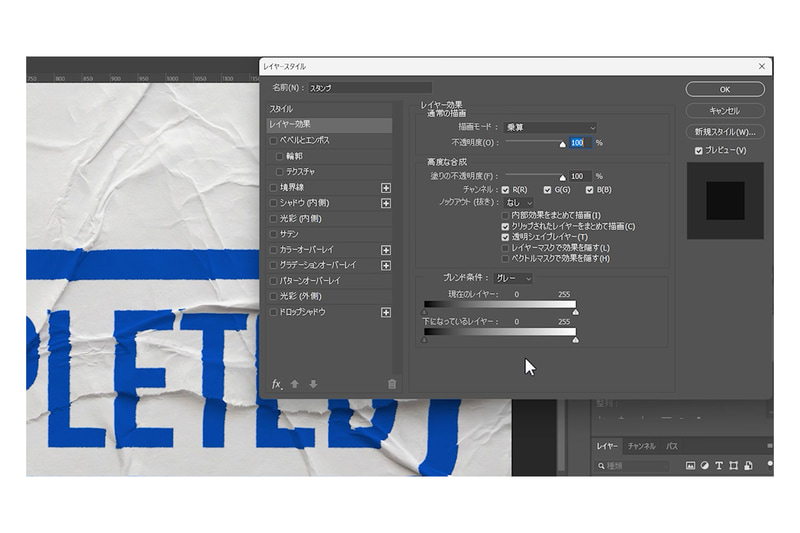Image resolution: width=800 pixels, height=533 pixels.
Task: Open the ノックアウト dropdown showing なし
Action: pos(519,202)
